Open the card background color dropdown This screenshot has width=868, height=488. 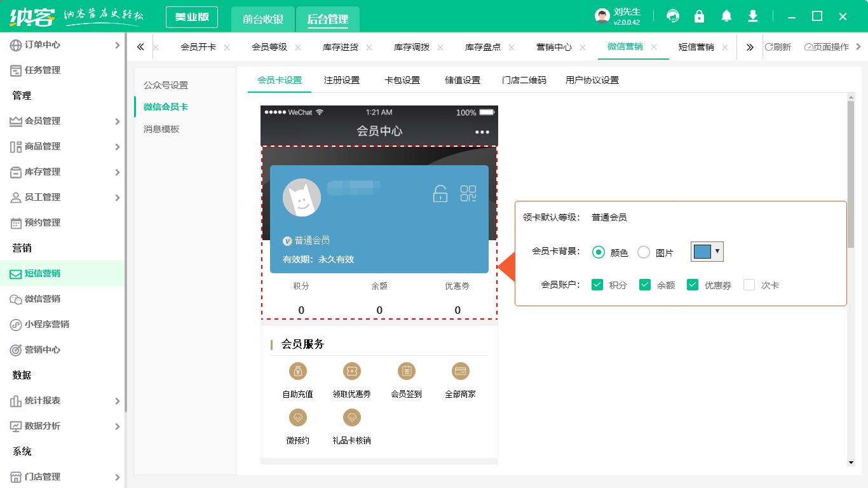[x=718, y=252]
